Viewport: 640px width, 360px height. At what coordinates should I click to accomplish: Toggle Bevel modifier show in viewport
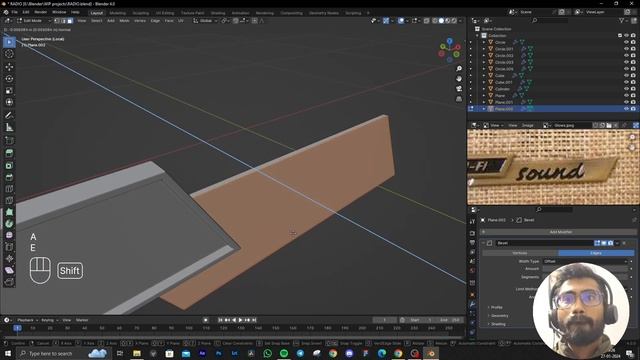(604, 243)
